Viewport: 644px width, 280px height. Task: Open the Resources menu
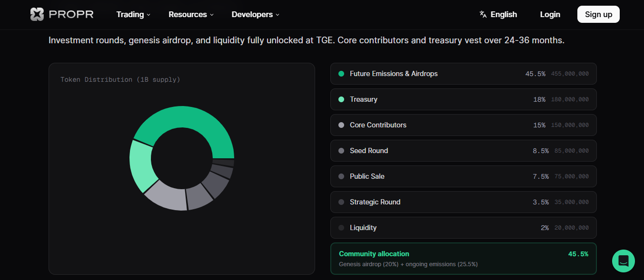click(191, 14)
